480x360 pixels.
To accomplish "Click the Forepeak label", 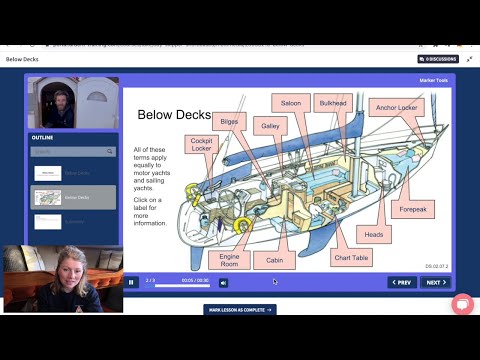I will tap(413, 209).
